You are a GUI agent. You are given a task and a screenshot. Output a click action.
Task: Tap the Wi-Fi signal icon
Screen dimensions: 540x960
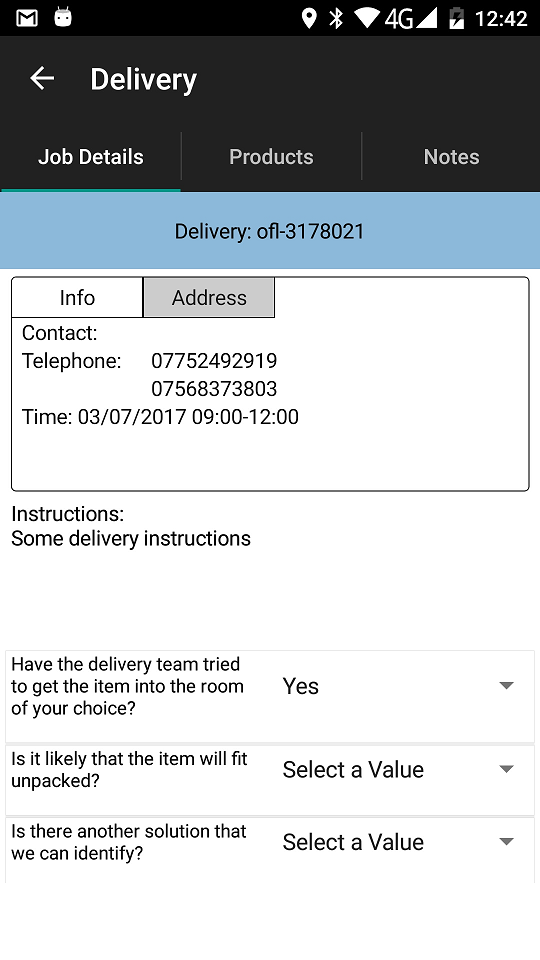click(x=367, y=18)
